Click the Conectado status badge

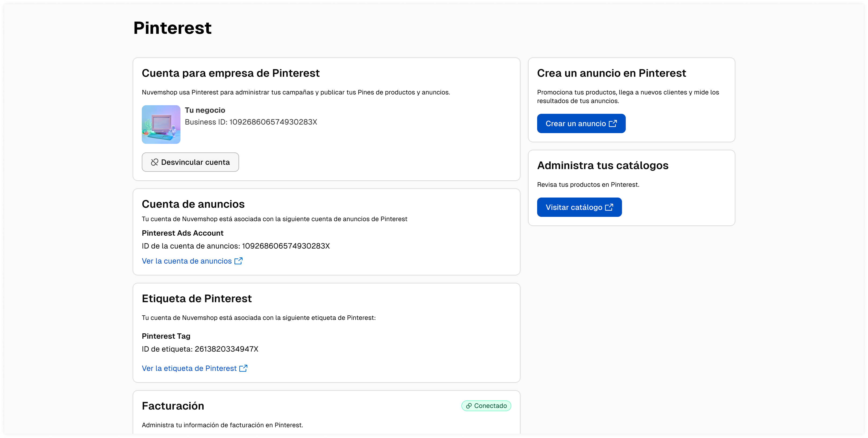486,406
